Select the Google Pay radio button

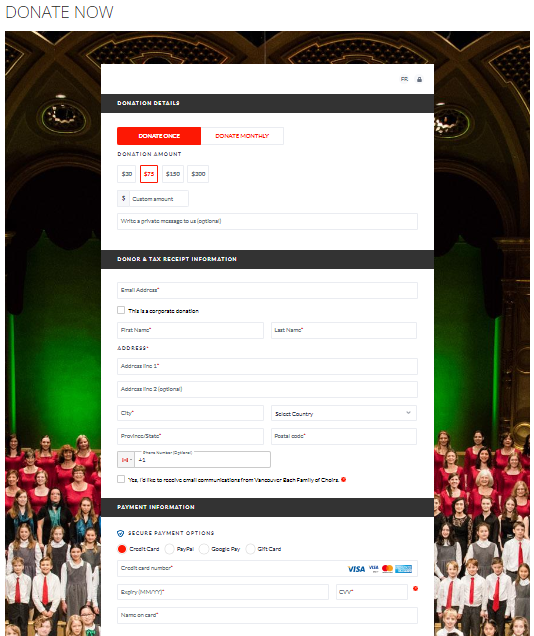(x=204, y=549)
